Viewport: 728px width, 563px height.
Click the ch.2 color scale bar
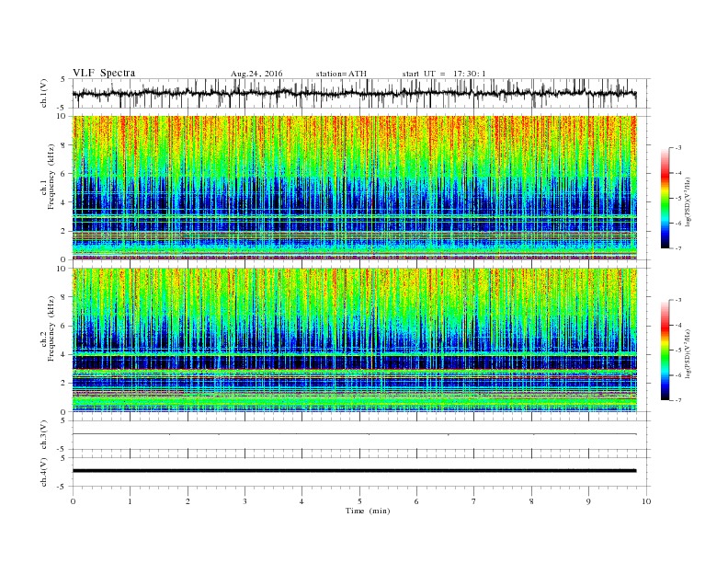coord(665,350)
